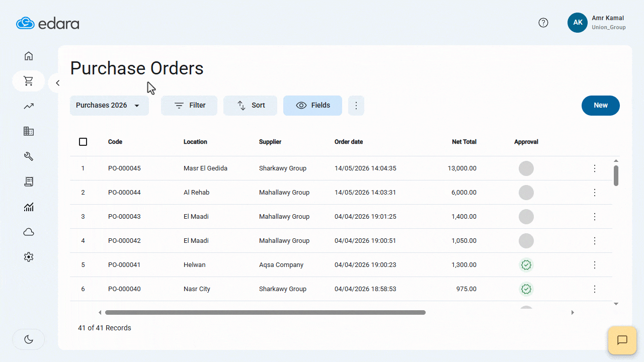Open the Sales trending-arrow sidebar icon

[x=29, y=106]
